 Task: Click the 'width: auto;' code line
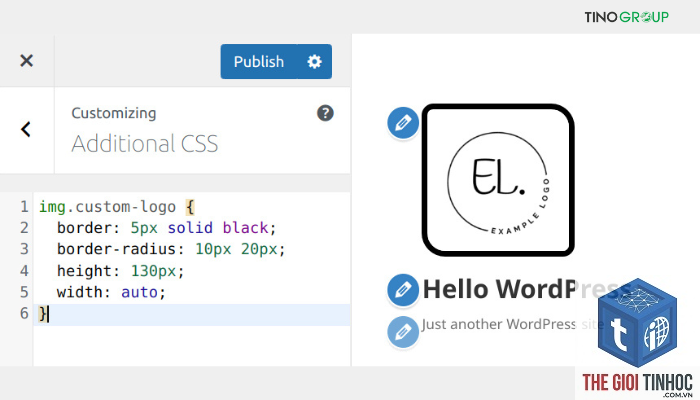pyautogui.click(x=111, y=292)
